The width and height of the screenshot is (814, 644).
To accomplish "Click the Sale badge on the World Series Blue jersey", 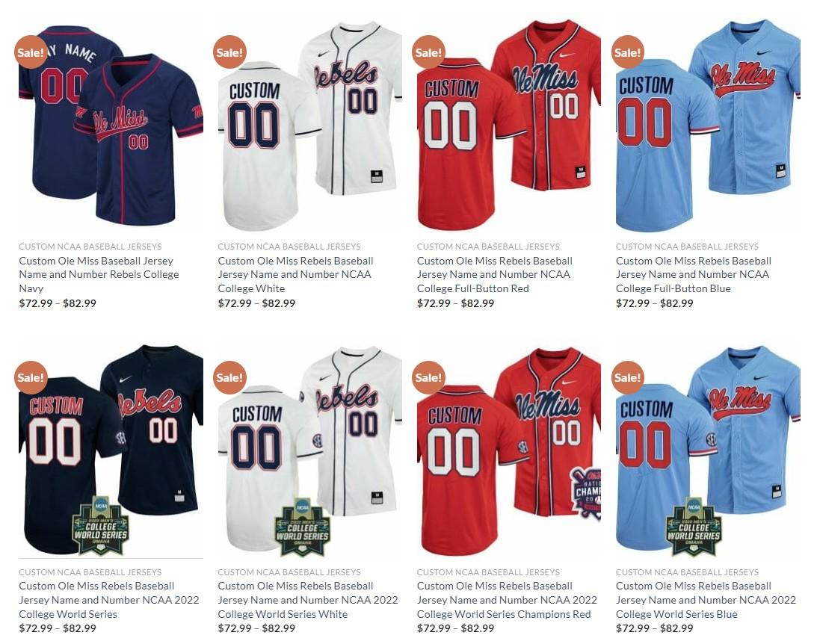I will tap(628, 377).
